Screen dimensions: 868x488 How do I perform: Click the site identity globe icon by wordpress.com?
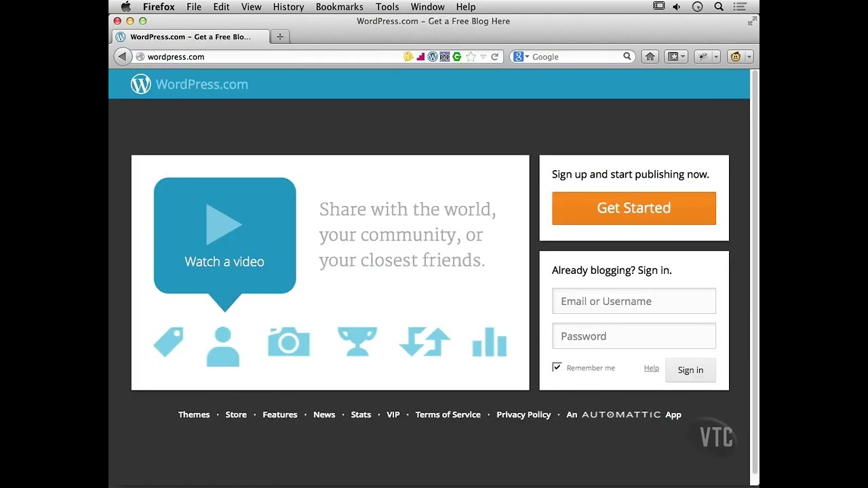pyautogui.click(x=140, y=57)
